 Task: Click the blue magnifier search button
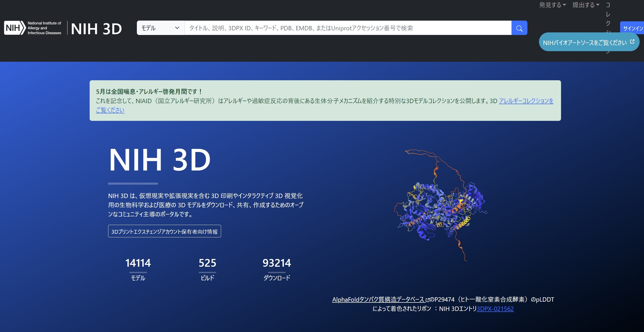pos(519,28)
